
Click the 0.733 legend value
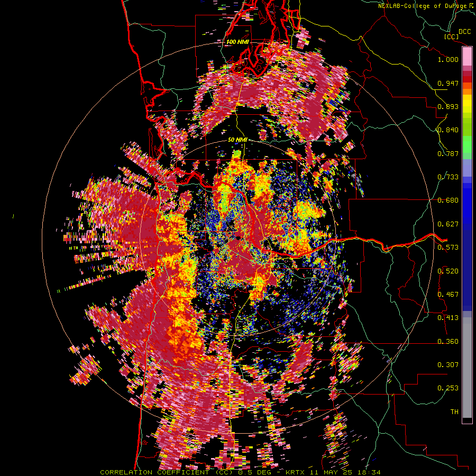pyautogui.click(x=448, y=177)
